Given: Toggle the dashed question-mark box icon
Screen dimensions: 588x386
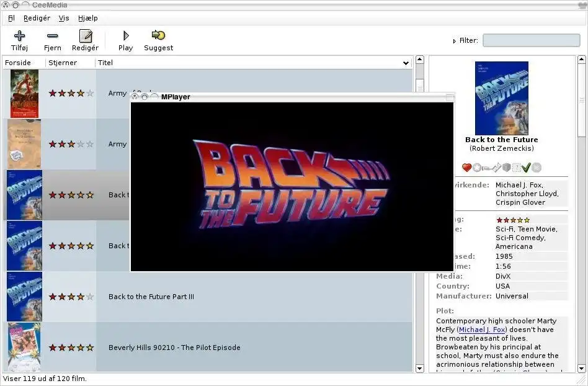Looking at the screenshot, I should coord(516,168).
